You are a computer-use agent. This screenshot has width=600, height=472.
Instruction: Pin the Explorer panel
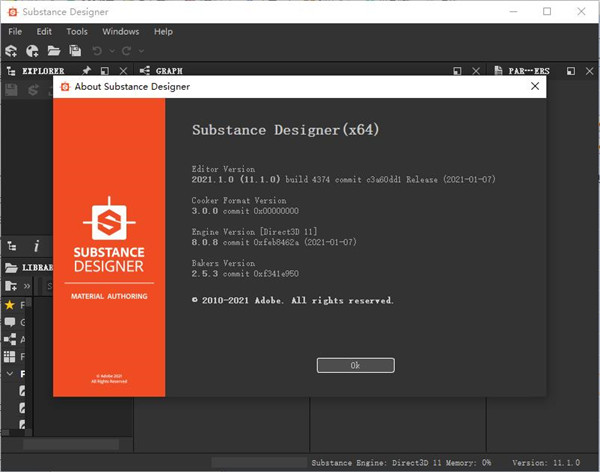pos(86,71)
